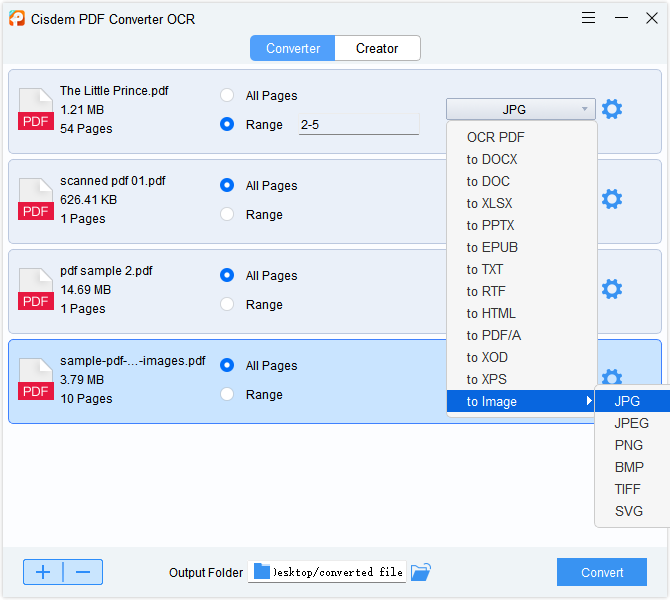The height and width of the screenshot is (600, 670).
Task: Expand the to Image submenu arrow
Action: click(x=589, y=401)
